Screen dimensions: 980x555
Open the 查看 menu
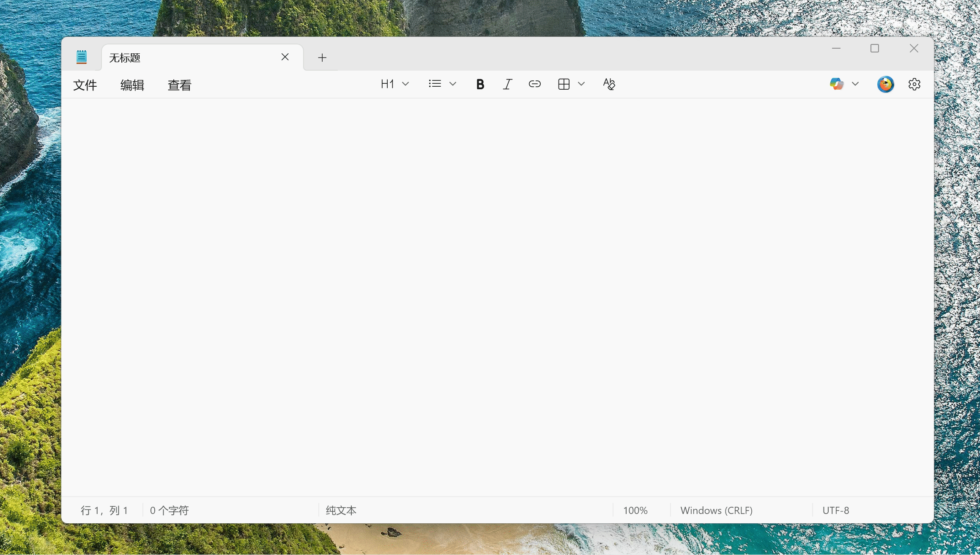(x=180, y=85)
